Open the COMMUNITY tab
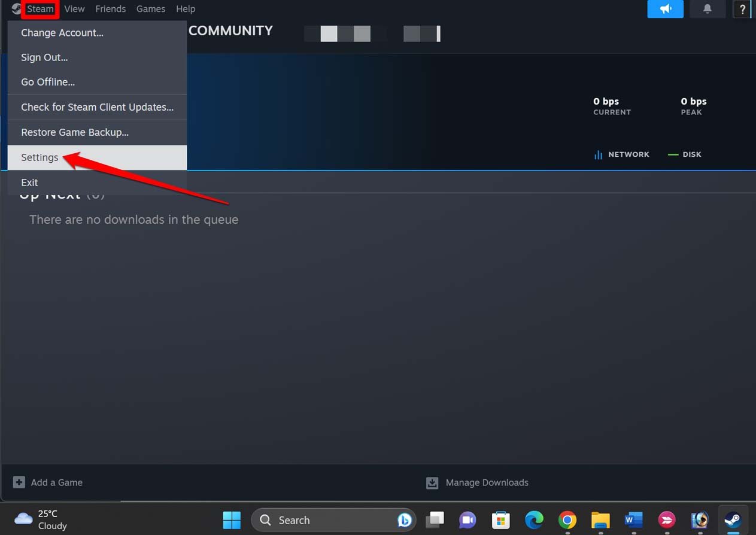 coord(230,31)
